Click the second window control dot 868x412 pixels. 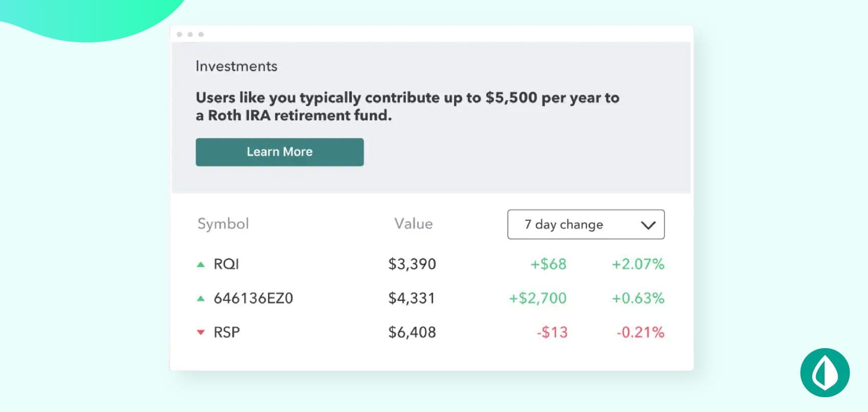tap(190, 34)
